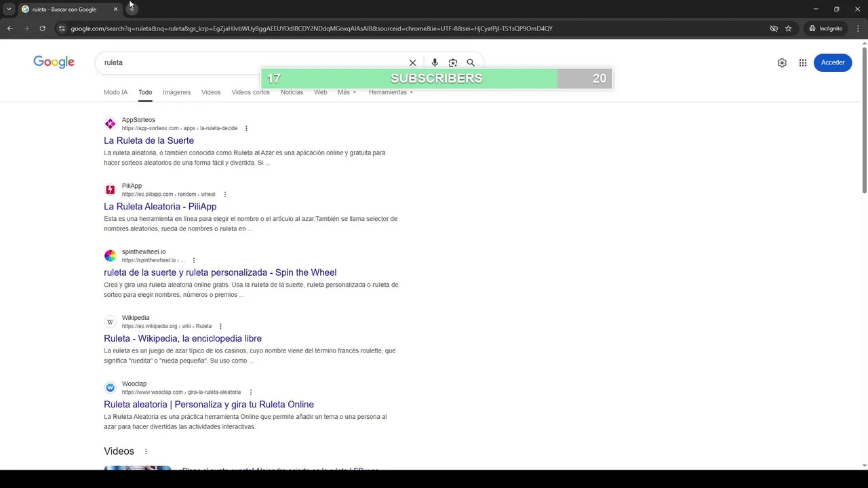This screenshot has height=488, width=868.
Task: Open a new browser tab
Action: pyautogui.click(x=132, y=9)
